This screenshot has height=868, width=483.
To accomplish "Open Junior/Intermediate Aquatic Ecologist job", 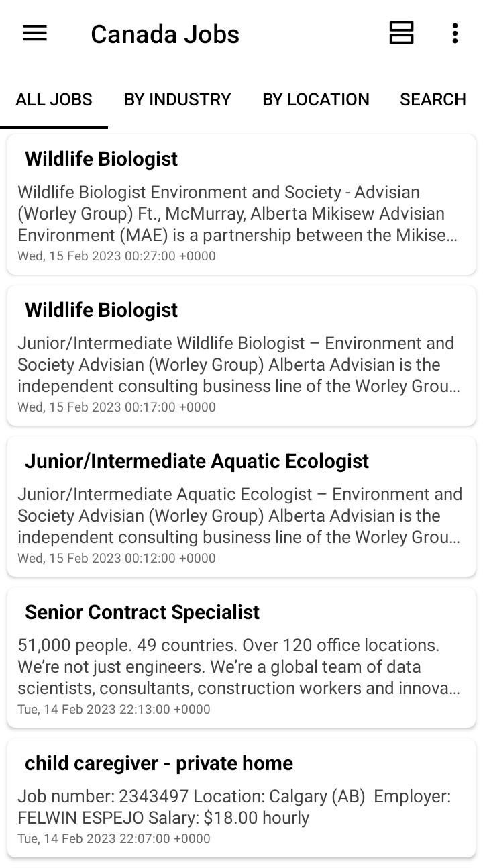I will point(241,506).
